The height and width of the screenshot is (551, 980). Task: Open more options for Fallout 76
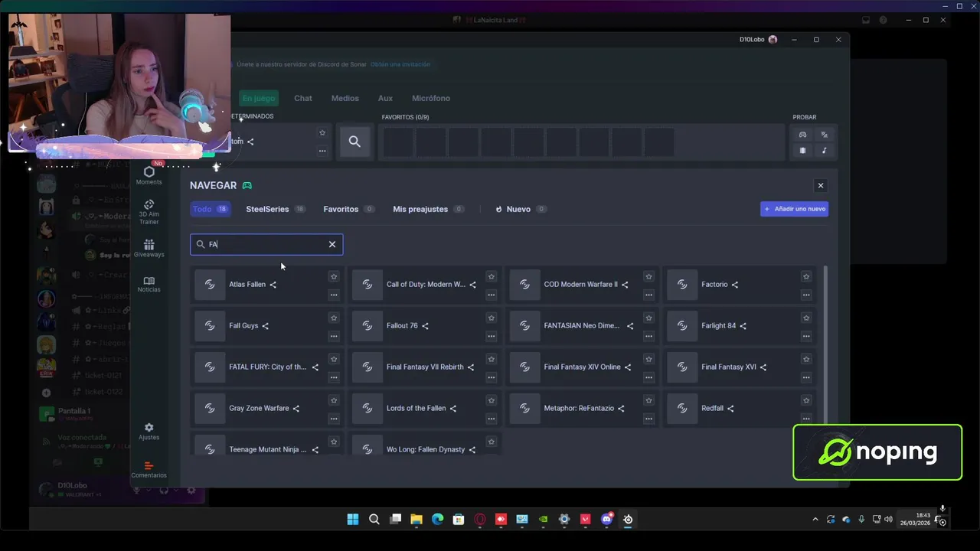(x=492, y=336)
